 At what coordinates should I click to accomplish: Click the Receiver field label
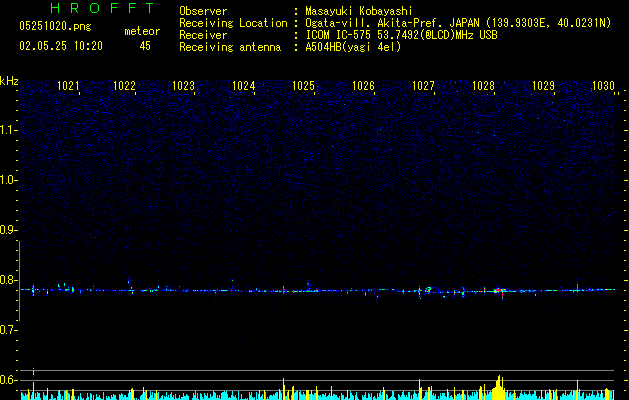point(203,35)
